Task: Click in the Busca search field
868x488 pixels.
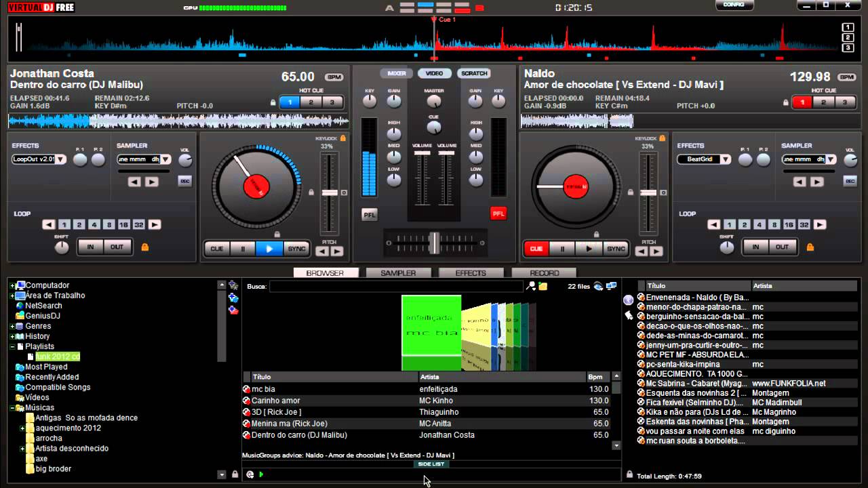Action: [x=395, y=287]
